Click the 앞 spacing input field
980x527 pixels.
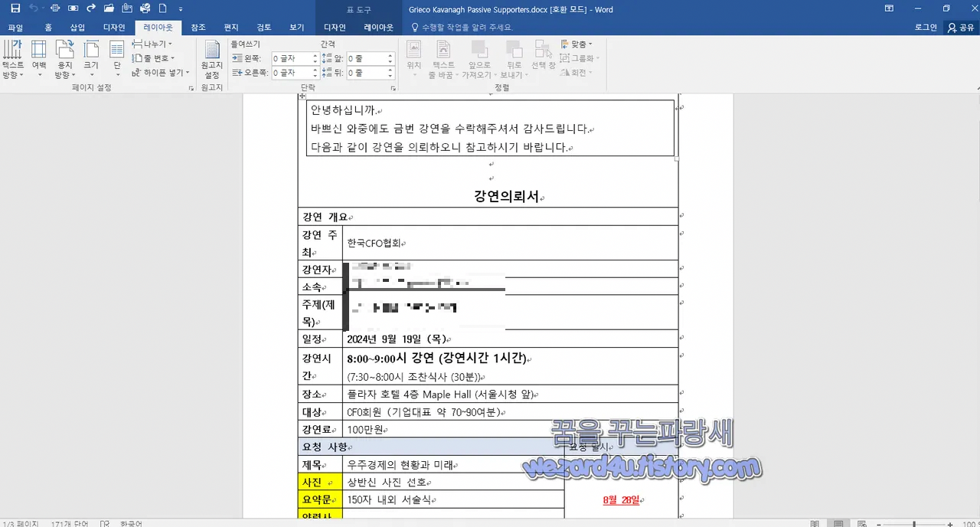tap(371, 58)
